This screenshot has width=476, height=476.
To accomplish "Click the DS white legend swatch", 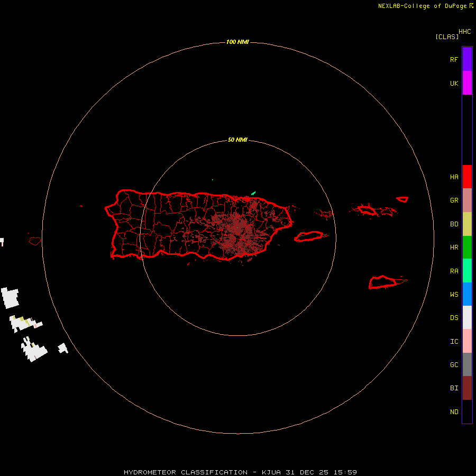I will point(467,317).
